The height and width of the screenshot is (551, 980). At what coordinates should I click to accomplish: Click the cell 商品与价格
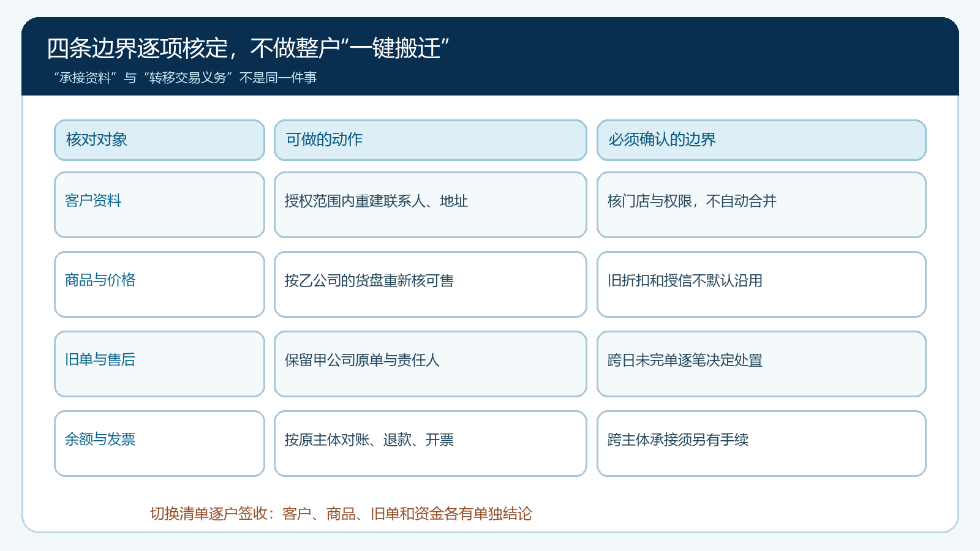159,284
